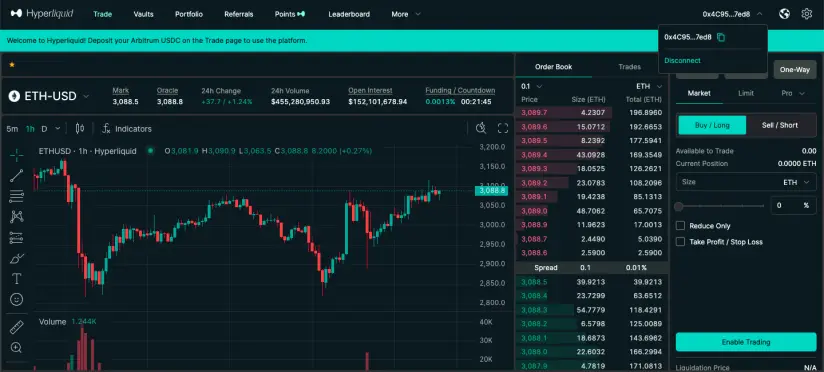Select the crosshair cursor tool

pyautogui.click(x=17, y=155)
